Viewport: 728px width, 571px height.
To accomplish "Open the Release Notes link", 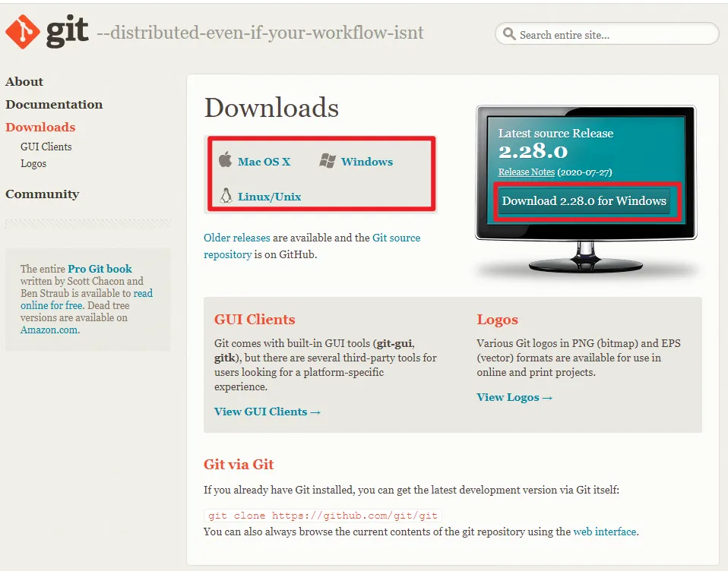I will pyautogui.click(x=527, y=172).
